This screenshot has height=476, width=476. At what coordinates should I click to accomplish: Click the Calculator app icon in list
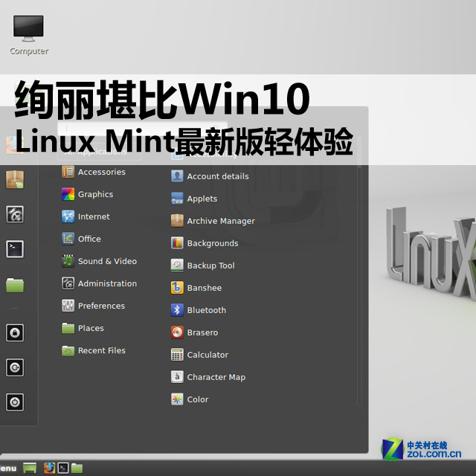177,355
